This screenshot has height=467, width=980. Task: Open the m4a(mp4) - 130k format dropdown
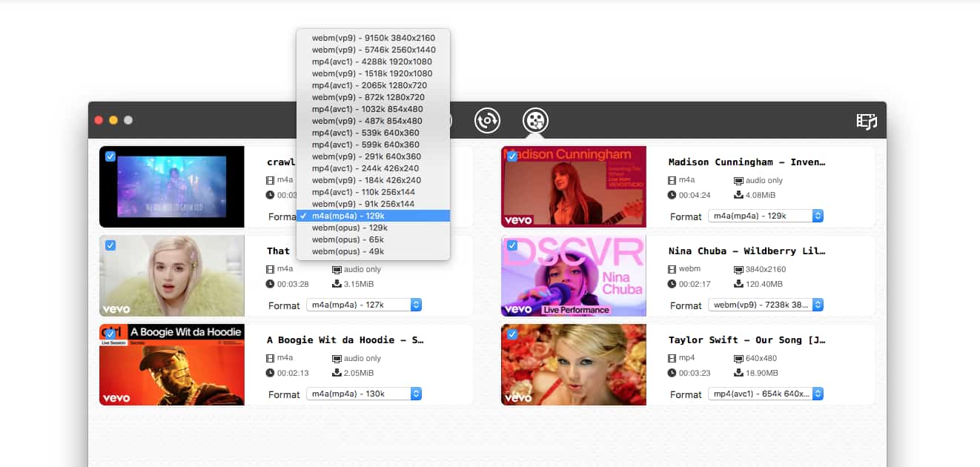(364, 394)
